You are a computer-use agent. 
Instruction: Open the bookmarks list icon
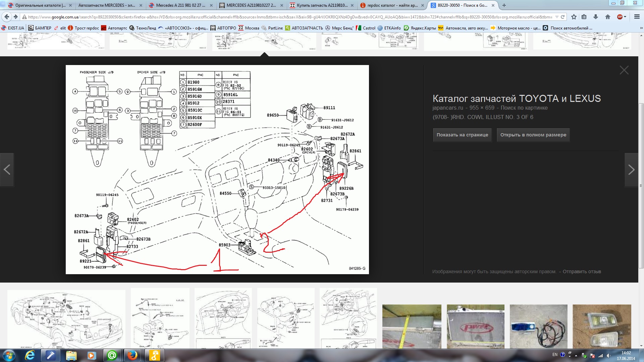(x=584, y=17)
